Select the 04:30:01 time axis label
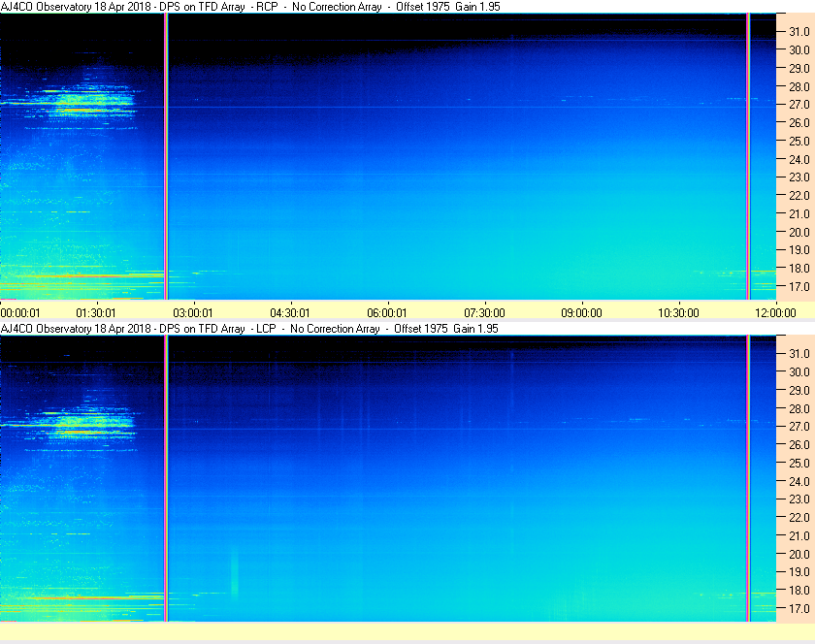 tap(290, 313)
